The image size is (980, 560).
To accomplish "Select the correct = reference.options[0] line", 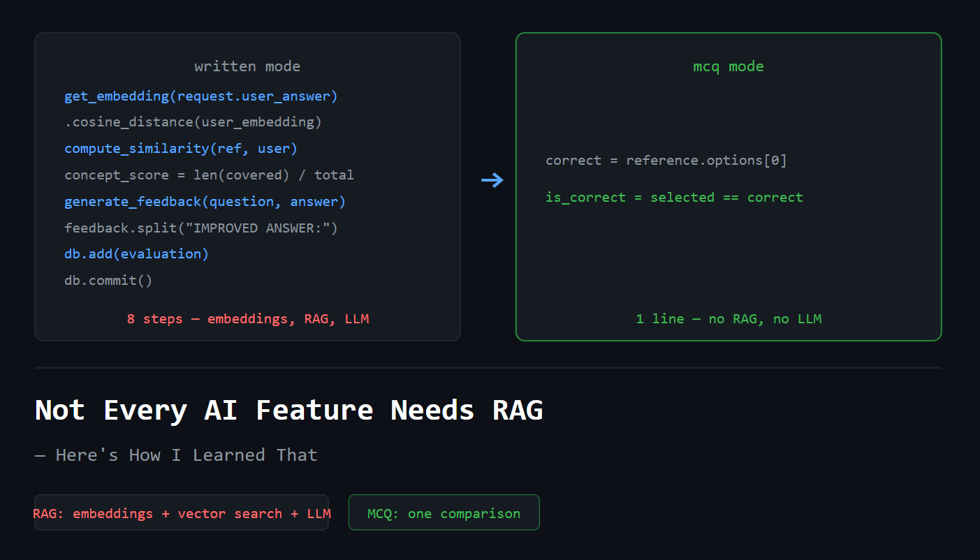I will pos(666,161).
